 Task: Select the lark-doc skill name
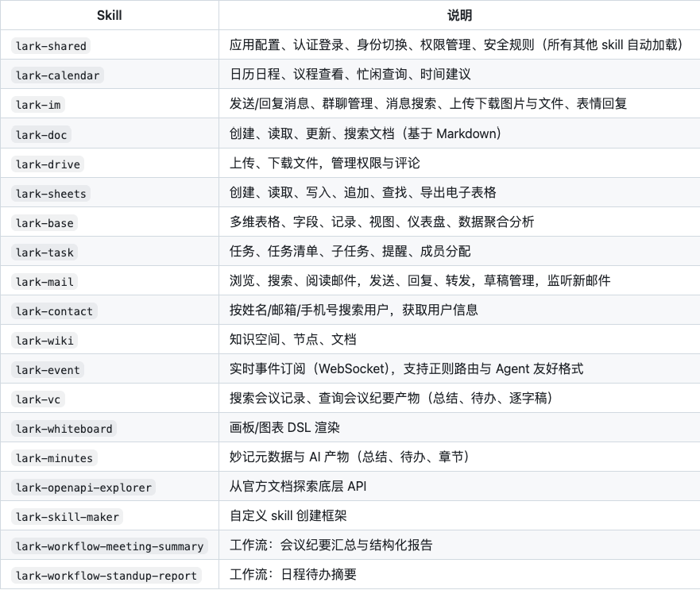(41, 134)
